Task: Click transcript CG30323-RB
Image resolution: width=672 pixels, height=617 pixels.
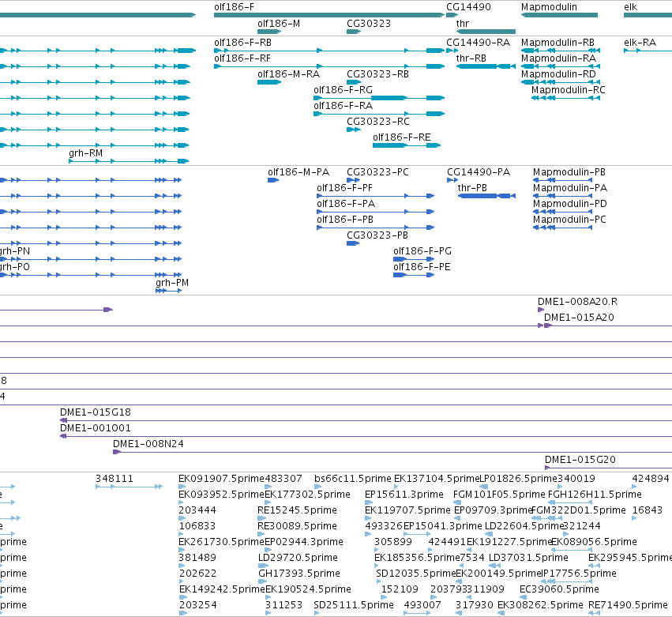Action: [x=354, y=82]
